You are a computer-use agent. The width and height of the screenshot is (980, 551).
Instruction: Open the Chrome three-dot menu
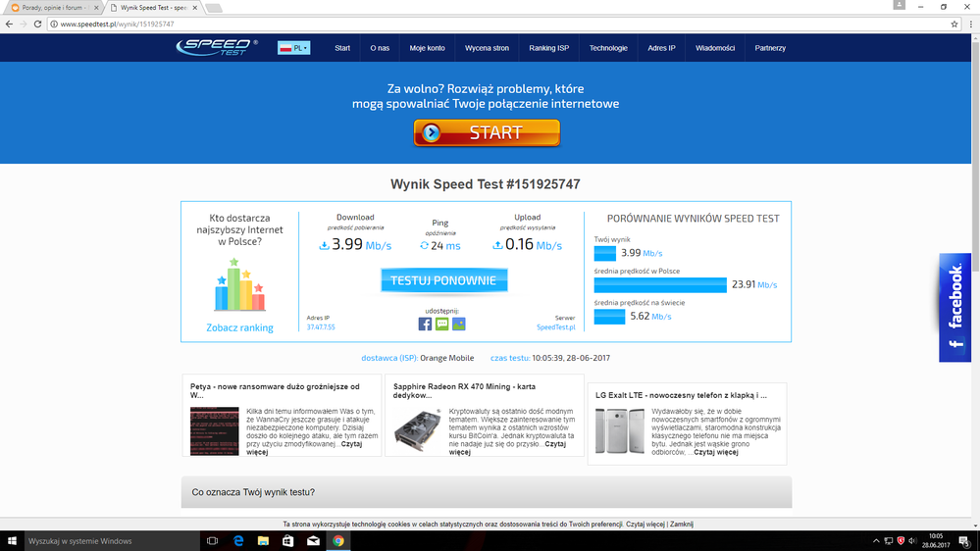click(x=970, y=24)
